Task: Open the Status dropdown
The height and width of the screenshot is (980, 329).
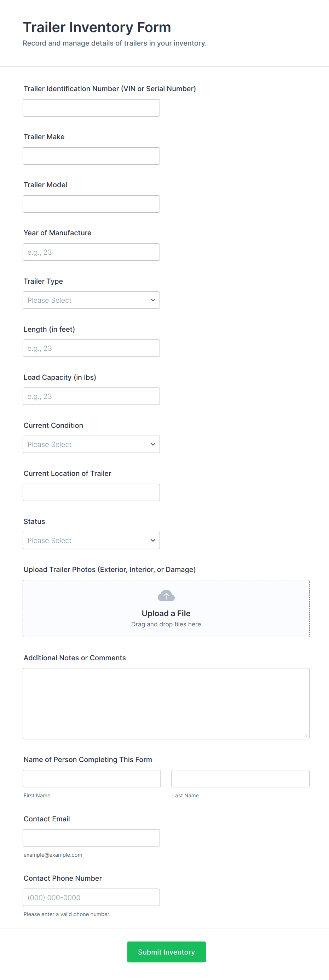Action: (91, 540)
